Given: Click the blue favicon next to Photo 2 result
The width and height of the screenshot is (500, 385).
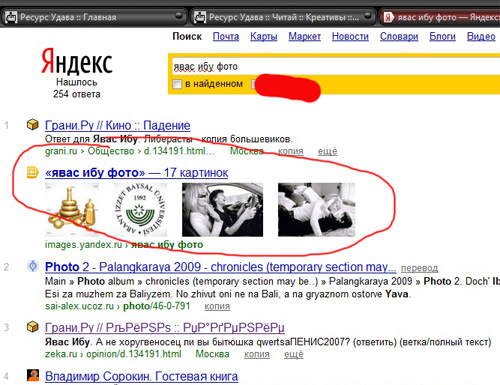Looking at the screenshot, I should coord(33,266).
